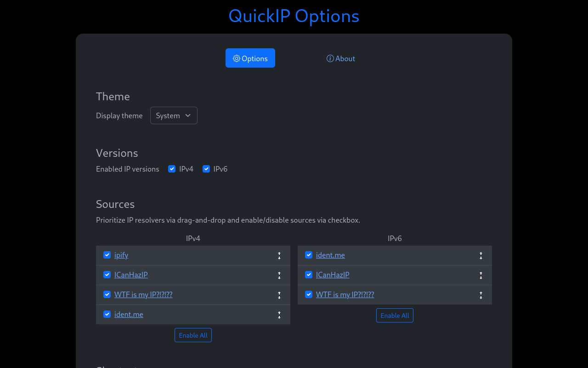Click drag handle icon for ipify row
The width and height of the screenshot is (588, 368).
(279, 256)
